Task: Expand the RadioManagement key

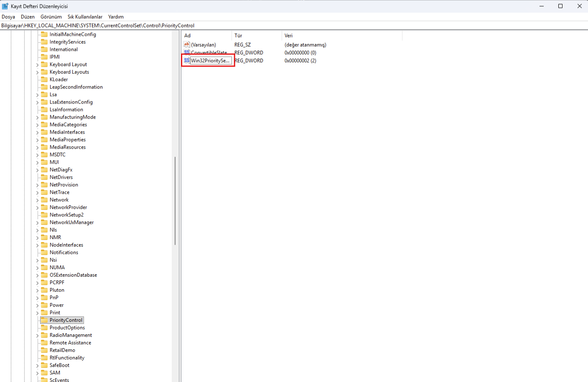Action: click(37, 336)
